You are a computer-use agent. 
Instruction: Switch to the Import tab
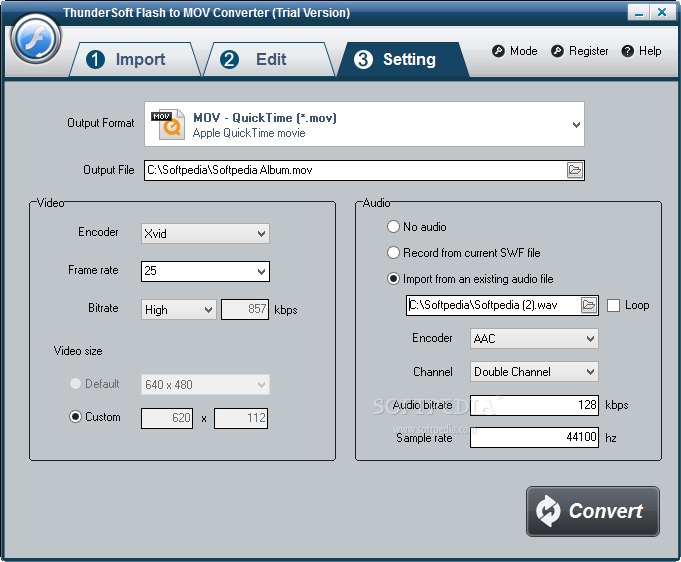(x=135, y=60)
